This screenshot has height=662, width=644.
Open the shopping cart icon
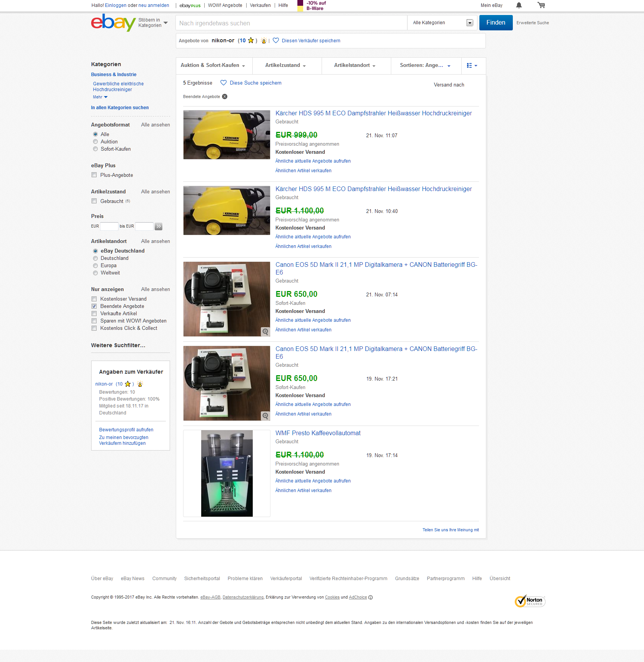[541, 5]
